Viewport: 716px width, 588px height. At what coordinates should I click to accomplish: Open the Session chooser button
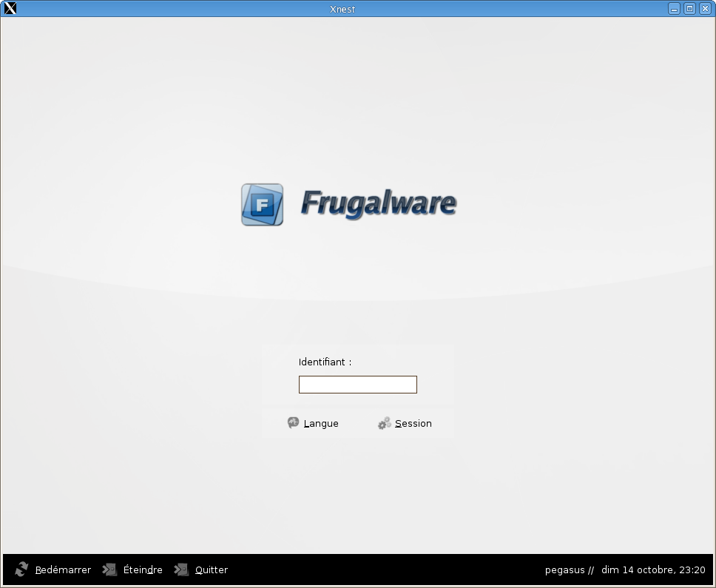click(x=405, y=423)
